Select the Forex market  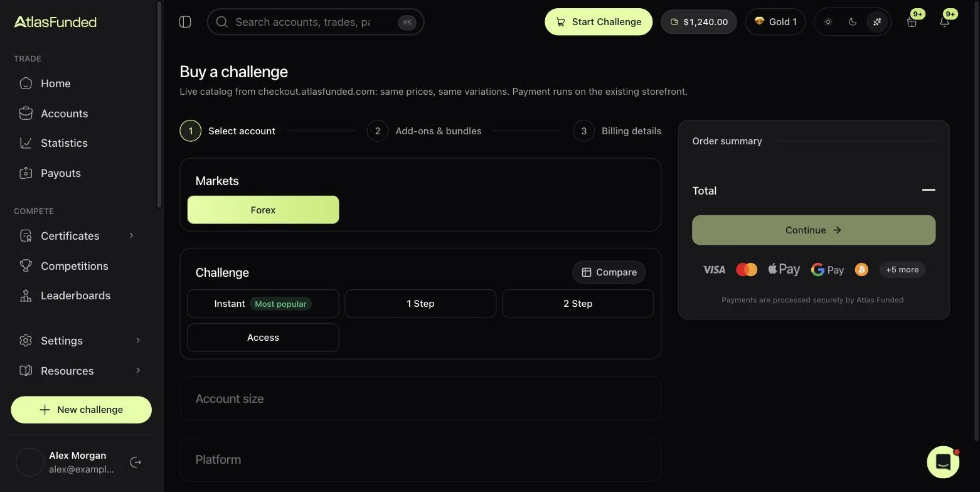(x=263, y=210)
